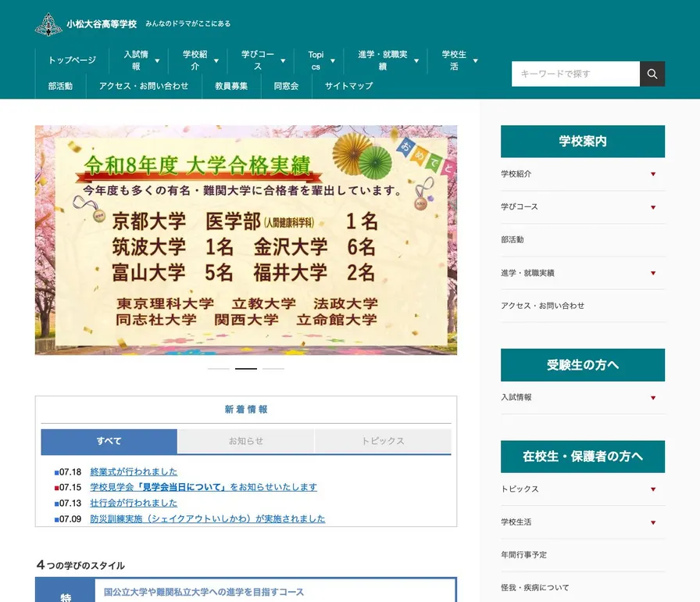Expand the 学校紹介 navigation dropdown arrow
700x602 pixels.
pyautogui.click(x=216, y=61)
